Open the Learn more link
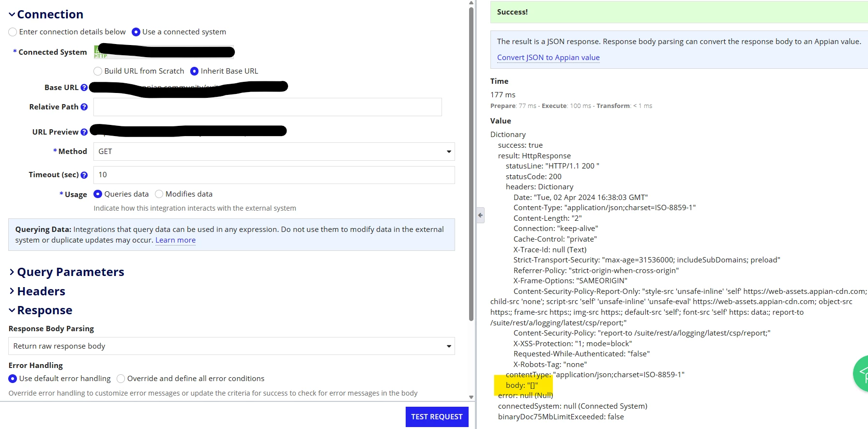 pos(175,240)
